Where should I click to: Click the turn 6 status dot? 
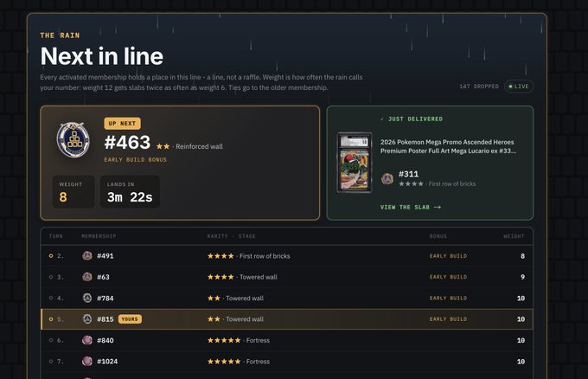[x=51, y=340]
